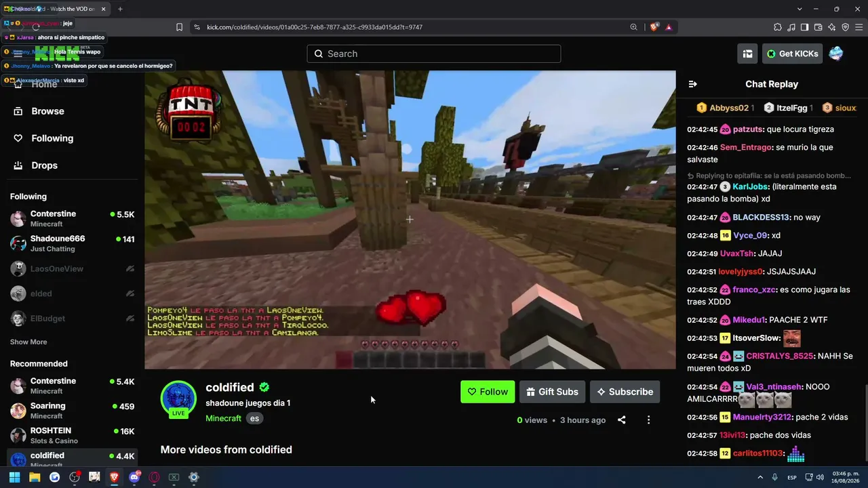Open the Windows Start menu
This screenshot has height=488, width=868.
pyautogui.click(x=14, y=477)
